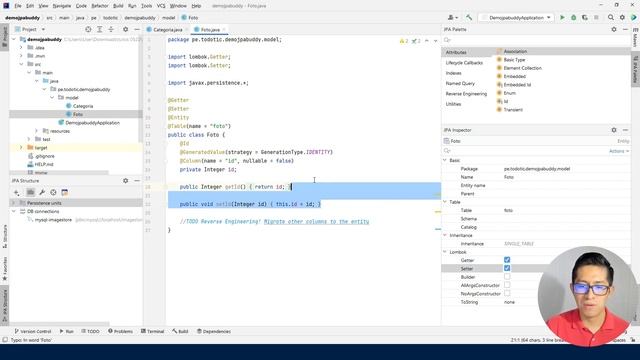The image size is (640, 360).
Task: Collapse all icon in Project panel header
Action: (111, 29)
